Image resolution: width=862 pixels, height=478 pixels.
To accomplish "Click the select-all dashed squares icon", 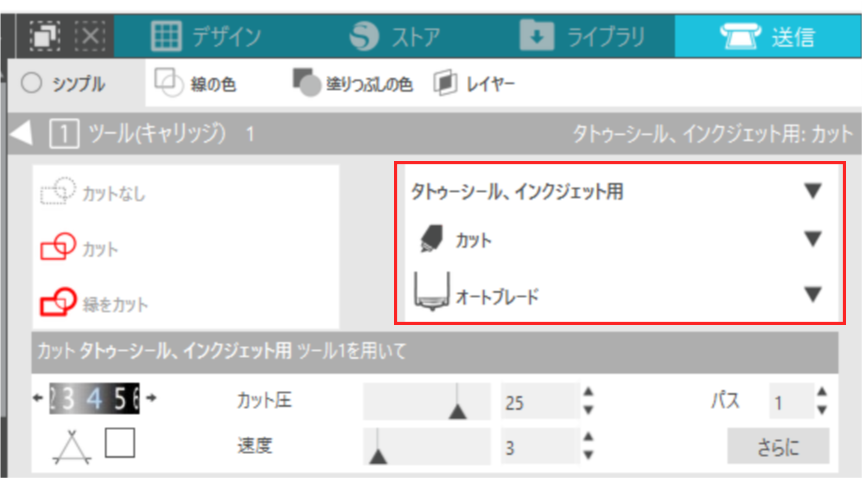I will point(45,36).
